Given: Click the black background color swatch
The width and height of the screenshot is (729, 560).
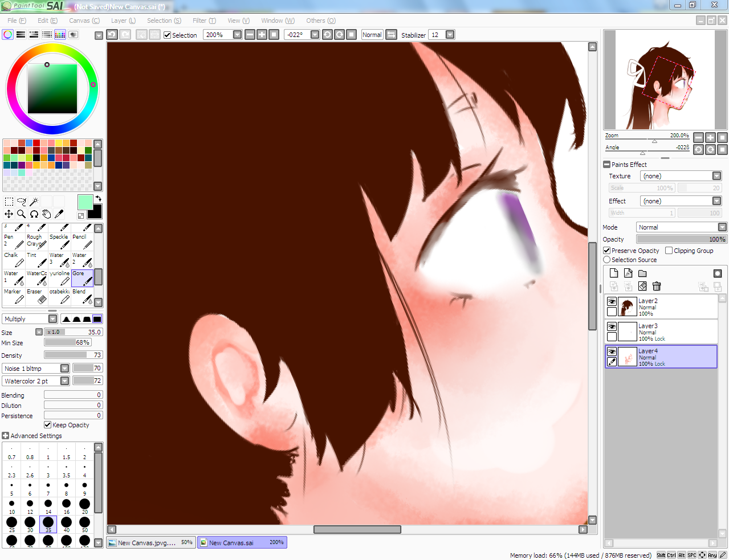Looking at the screenshot, I should click(96, 212).
